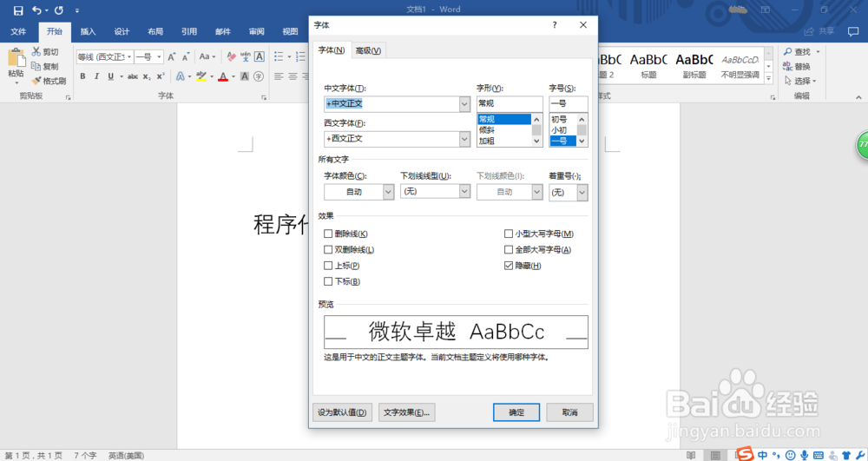Click the Paste (粘贴) clipboard icon
This screenshot has height=461, width=868.
coord(16,59)
